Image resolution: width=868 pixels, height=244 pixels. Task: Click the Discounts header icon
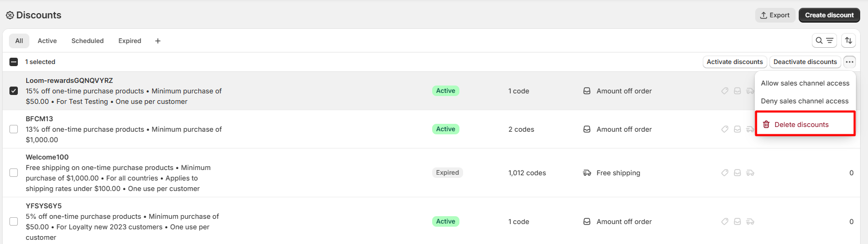(9, 15)
